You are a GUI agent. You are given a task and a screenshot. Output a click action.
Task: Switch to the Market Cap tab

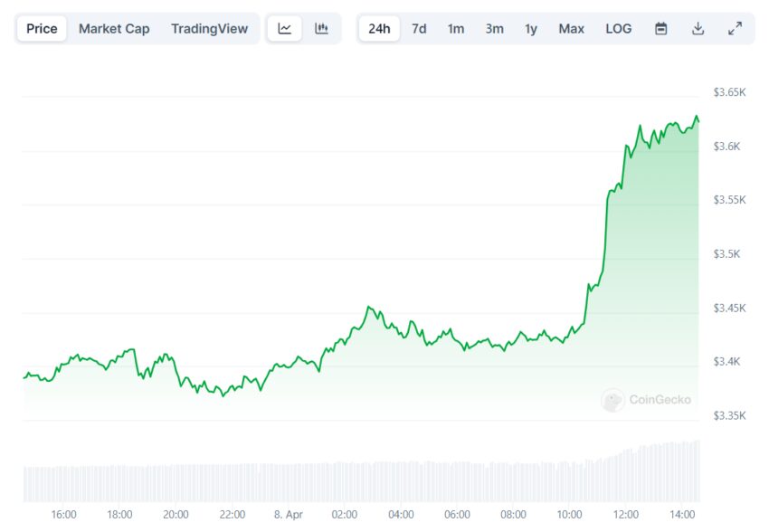114,28
